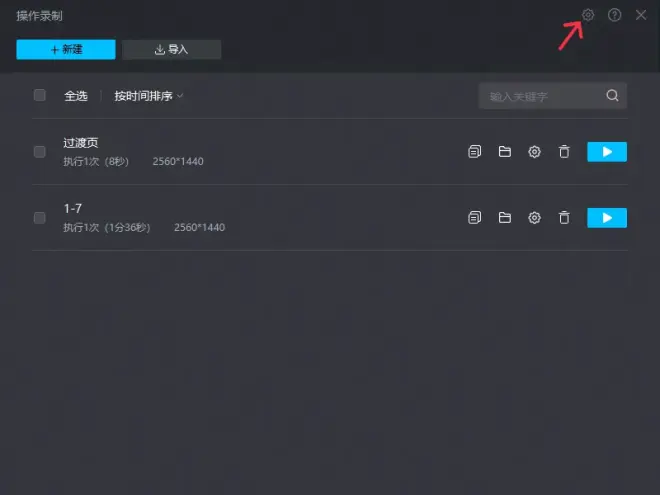Check the box beside 1-7
This screenshot has width=660, height=495.
[40, 218]
